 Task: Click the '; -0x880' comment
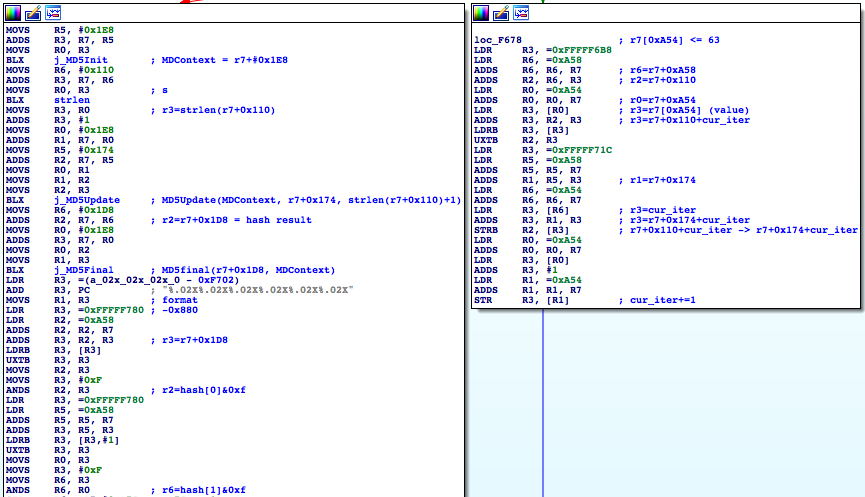click(x=174, y=310)
